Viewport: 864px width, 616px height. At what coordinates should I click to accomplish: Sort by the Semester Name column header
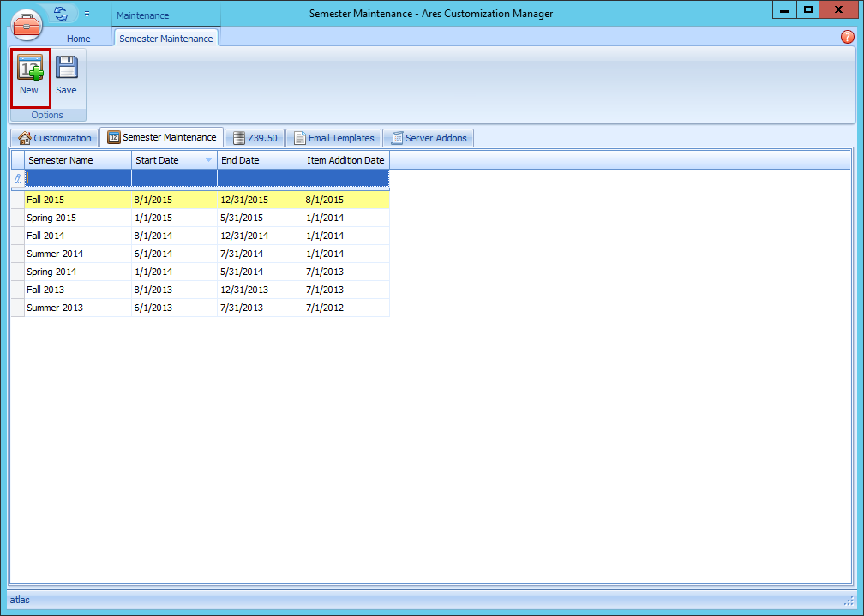[x=77, y=160]
